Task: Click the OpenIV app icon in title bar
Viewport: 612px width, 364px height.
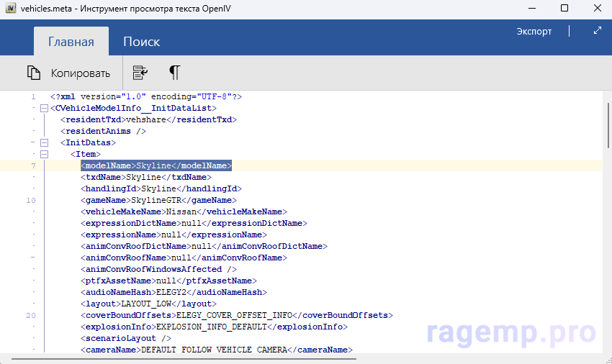Action: [11, 8]
